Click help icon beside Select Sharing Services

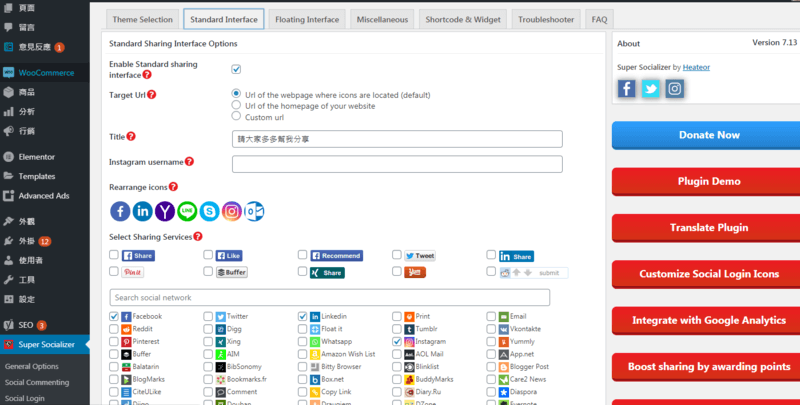coord(198,237)
